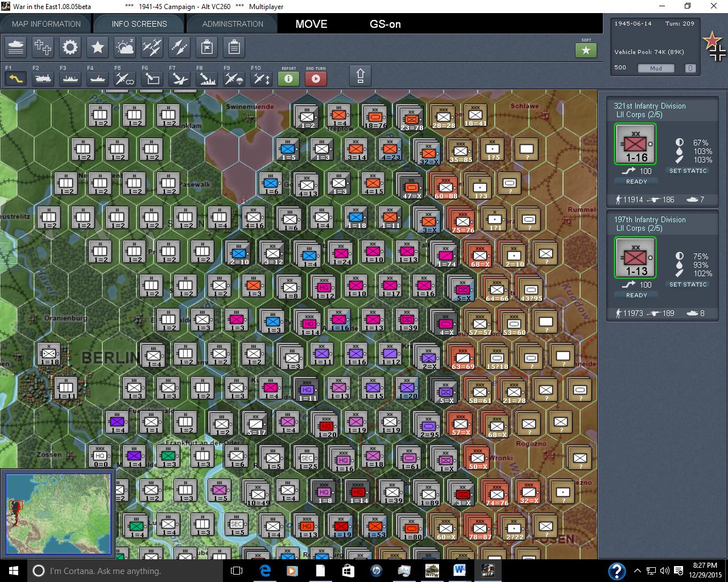
Task: Click the diagonal arrows battle icon
Action: click(x=179, y=47)
